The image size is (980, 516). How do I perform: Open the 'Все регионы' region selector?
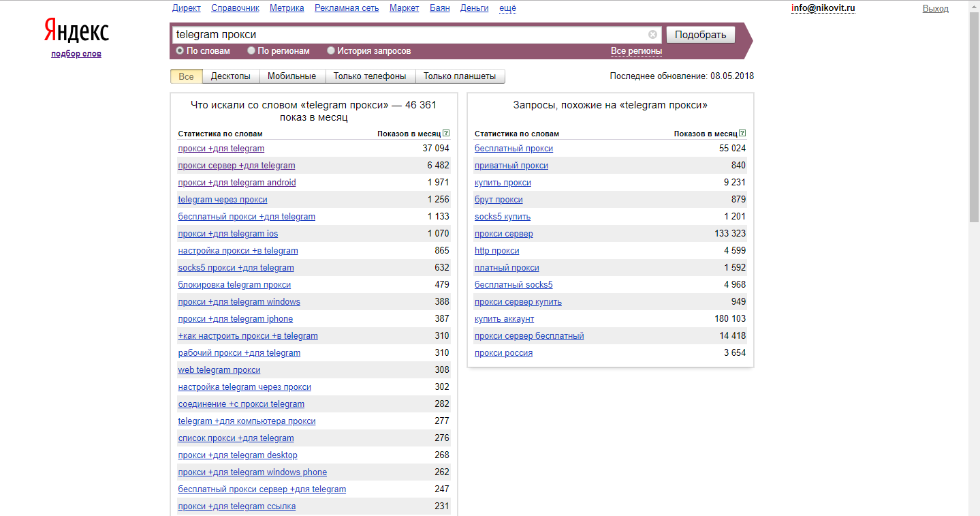pyautogui.click(x=637, y=51)
